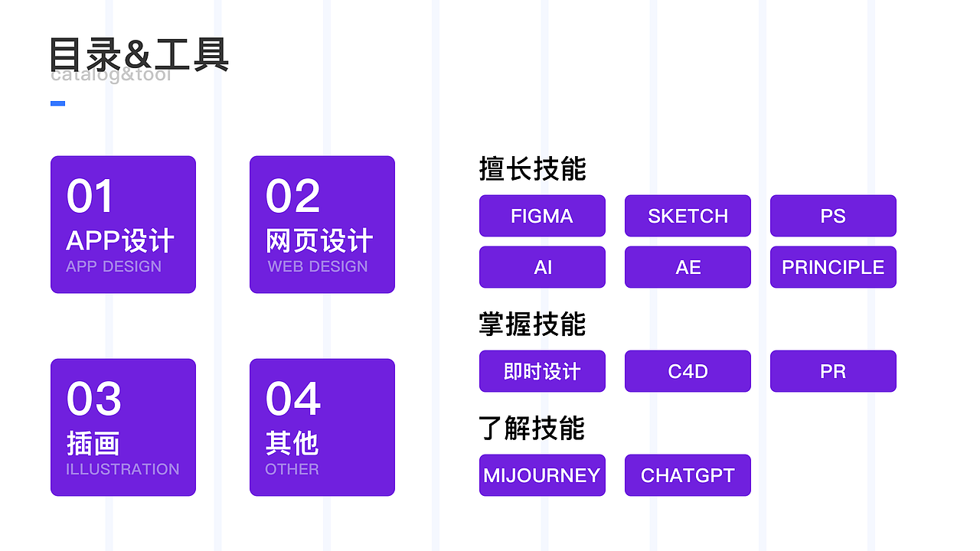Open the 01 APP设计 section card
The image size is (980, 551).
pyautogui.click(x=122, y=224)
